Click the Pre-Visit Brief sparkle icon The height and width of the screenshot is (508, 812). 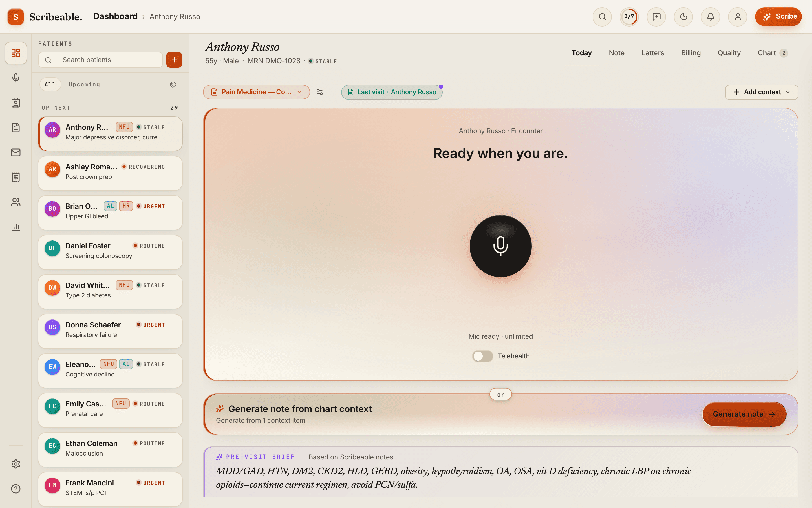[x=219, y=457]
